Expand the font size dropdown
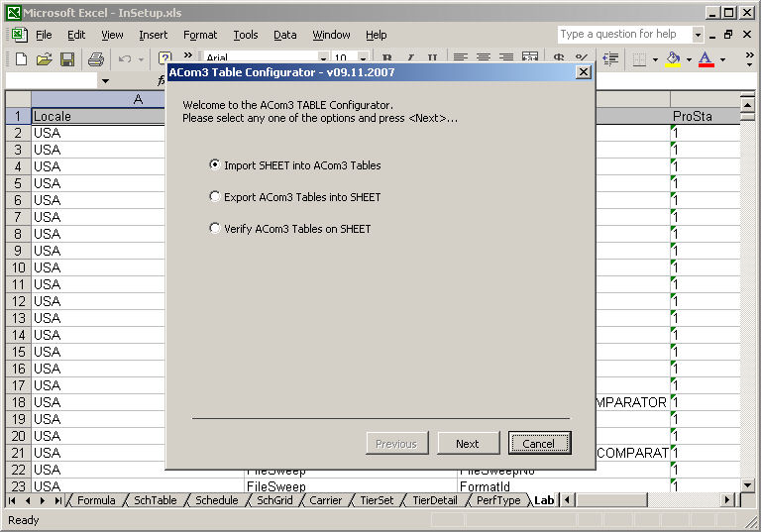 tap(363, 58)
